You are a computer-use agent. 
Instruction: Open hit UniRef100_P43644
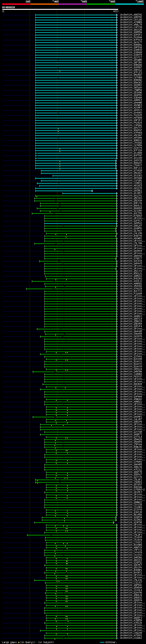tap(131, 37)
